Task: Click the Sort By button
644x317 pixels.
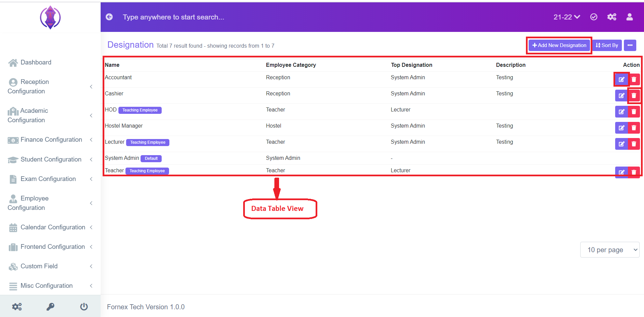Action: (607, 45)
